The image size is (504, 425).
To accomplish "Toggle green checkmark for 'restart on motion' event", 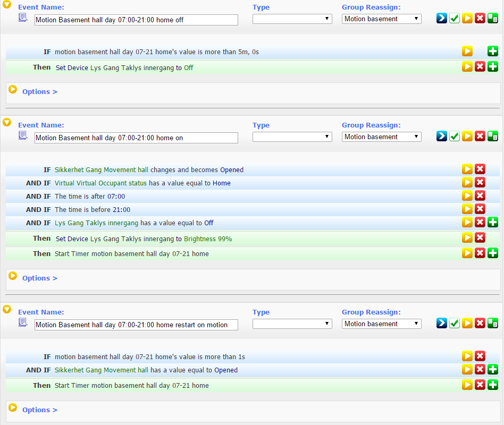I will tap(455, 323).
